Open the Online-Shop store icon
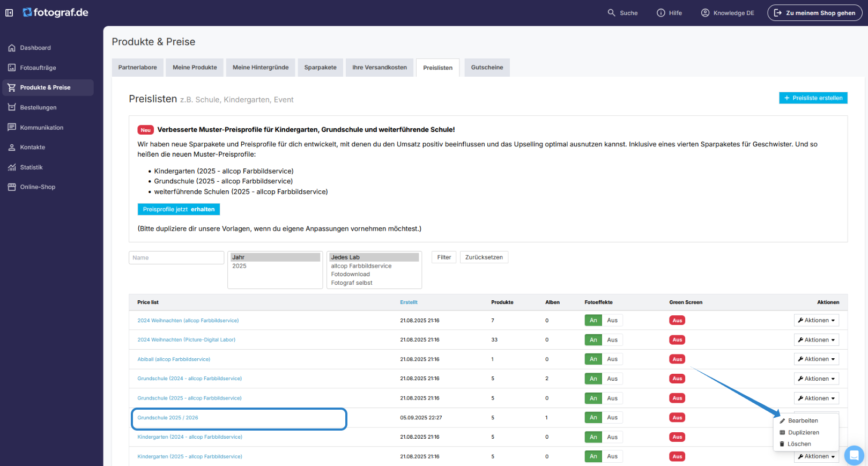 click(x=12, y=187)
